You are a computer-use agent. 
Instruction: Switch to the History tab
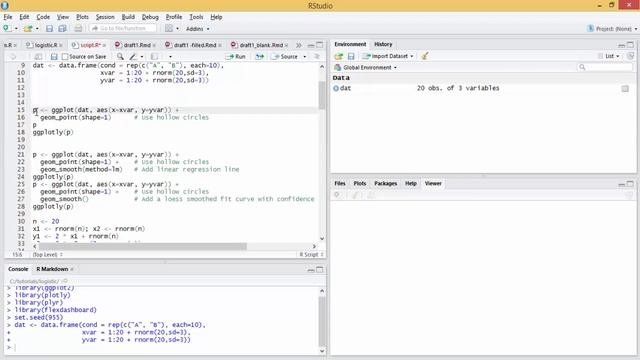tap(383, 44)
